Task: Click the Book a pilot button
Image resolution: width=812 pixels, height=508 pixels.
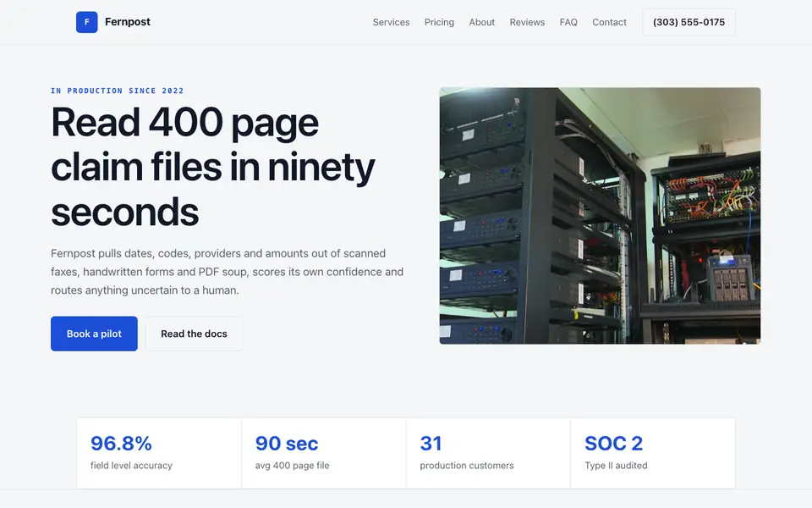Action: [x=94, y=334]
